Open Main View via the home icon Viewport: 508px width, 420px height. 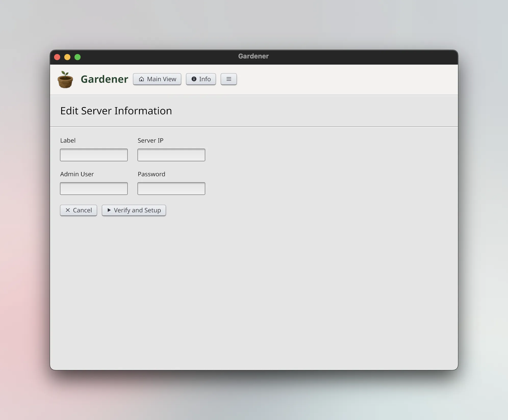[157, 79]
